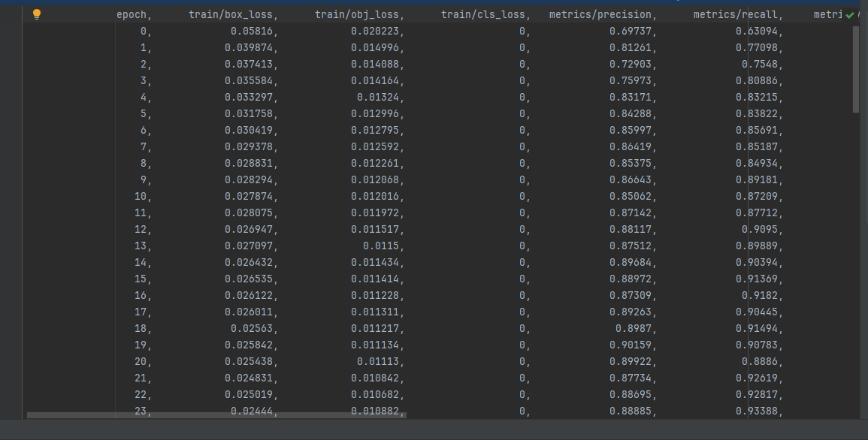Open the intention actions lightbulb
This screenshot has height=440, width=868.
pyautogui.click(x=35, y=14)
